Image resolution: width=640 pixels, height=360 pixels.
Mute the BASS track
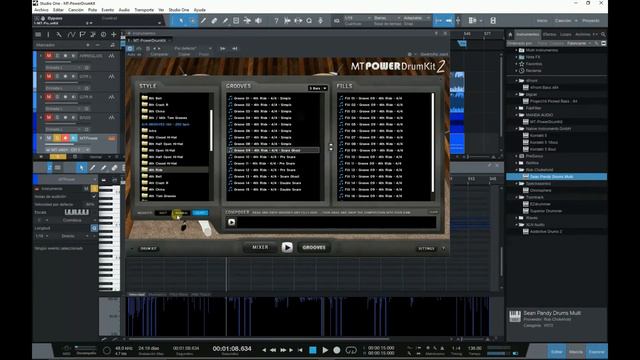coord(49,118)
